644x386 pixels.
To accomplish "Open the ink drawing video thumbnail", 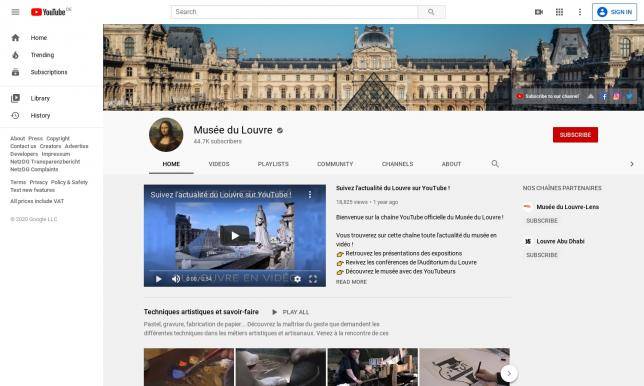I will [465, 367].
